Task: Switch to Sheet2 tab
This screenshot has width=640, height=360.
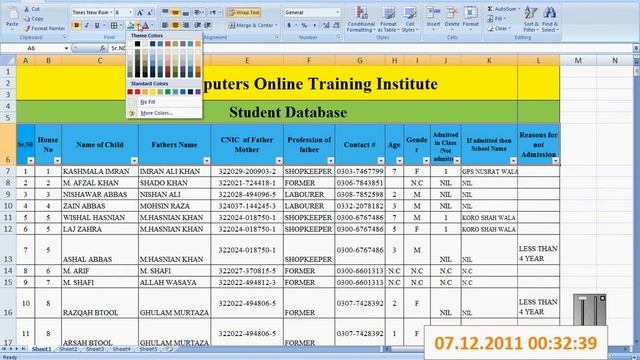Action: point(68,349)
